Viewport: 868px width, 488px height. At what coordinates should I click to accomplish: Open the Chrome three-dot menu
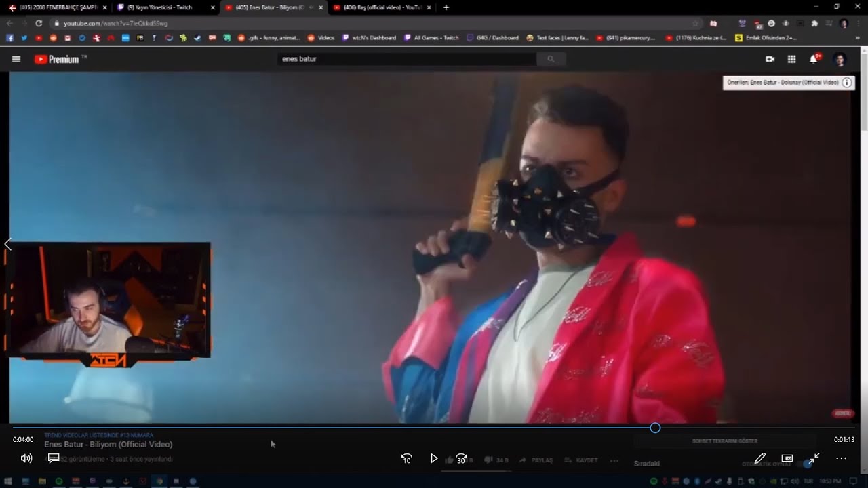pos(857,23)
